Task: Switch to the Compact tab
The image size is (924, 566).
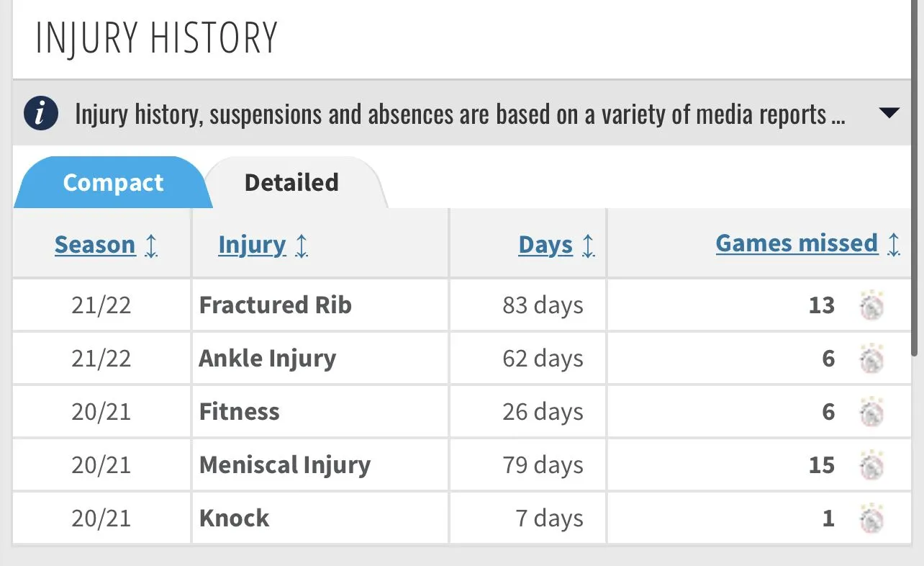Action: coord(113,183)
